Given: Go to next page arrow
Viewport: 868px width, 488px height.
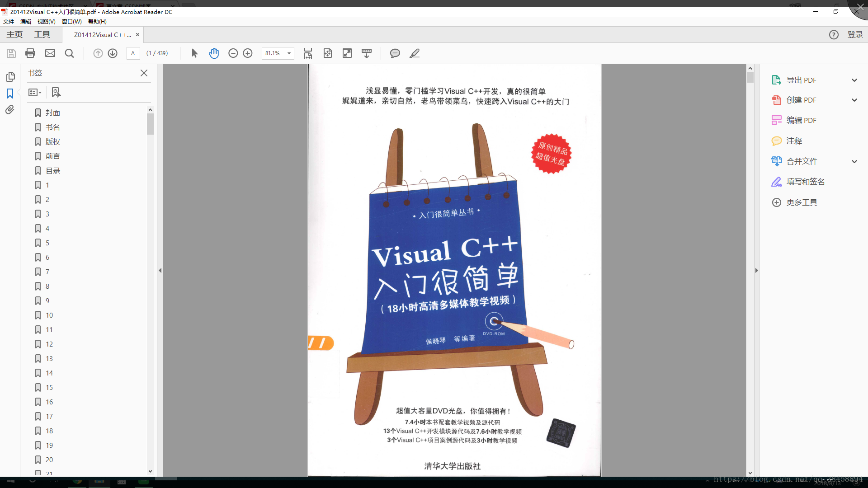Looking at the screenshot, I should [113, 53].
